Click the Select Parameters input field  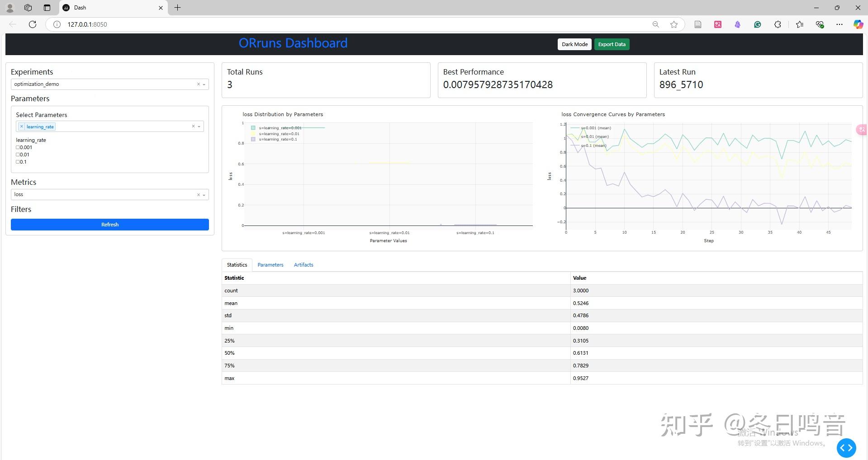(110, 127)
